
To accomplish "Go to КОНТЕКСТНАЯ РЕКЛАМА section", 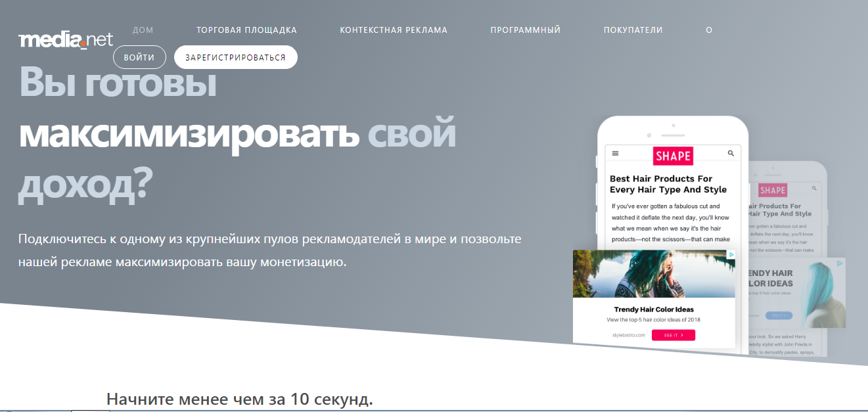I will pos(394,30).
